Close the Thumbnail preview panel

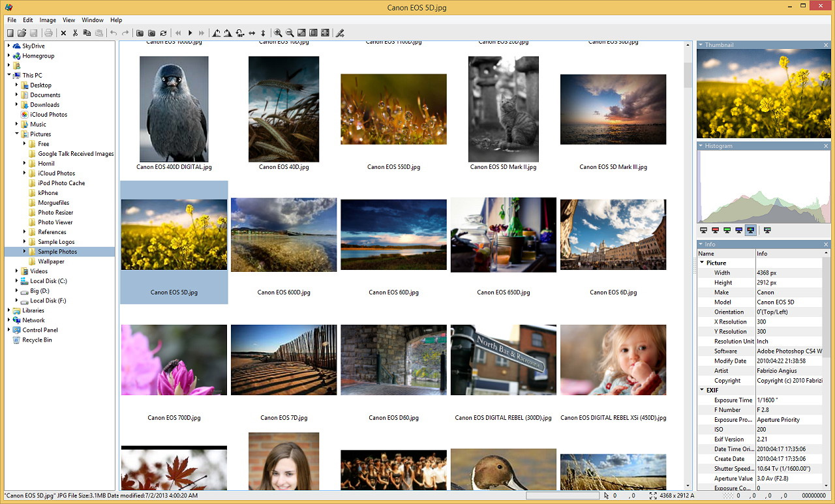tap(826, 45)
